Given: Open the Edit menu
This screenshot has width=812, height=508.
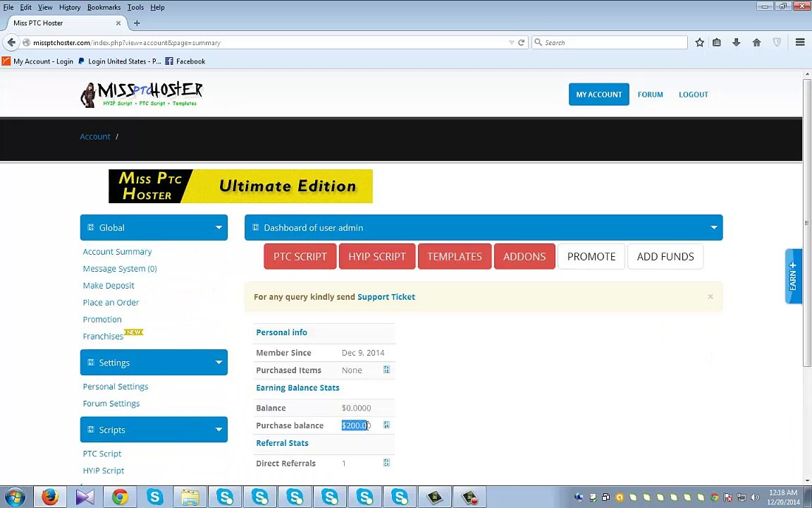Looking at the screenshot, I should pyautogui.click(x=26, y=7).
